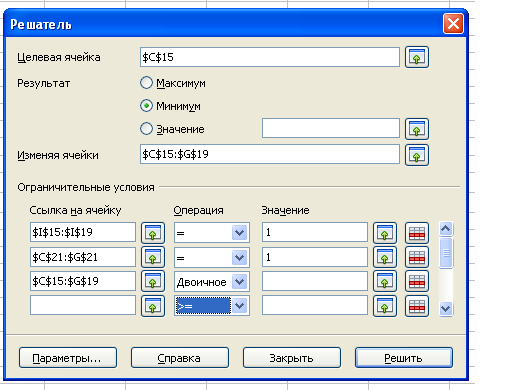The height and width of the screenshot is (390, 512).
Task: Remove the $I$15:$I$19 constraint row
Action: click(x=417, y=233)
